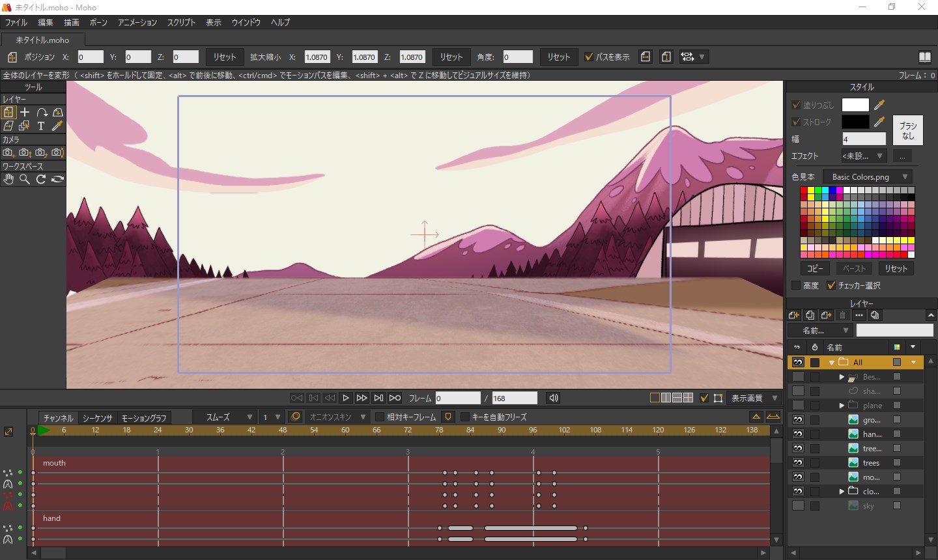Click the black stroke color swatch
The width and height of the screenshot is (938, 560).
[x=855, y=121]
